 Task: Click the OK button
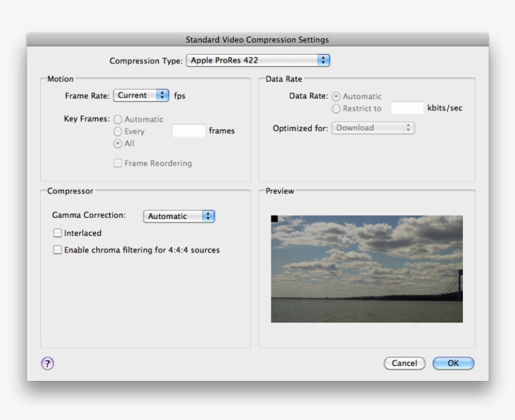[x=453, y=363]
